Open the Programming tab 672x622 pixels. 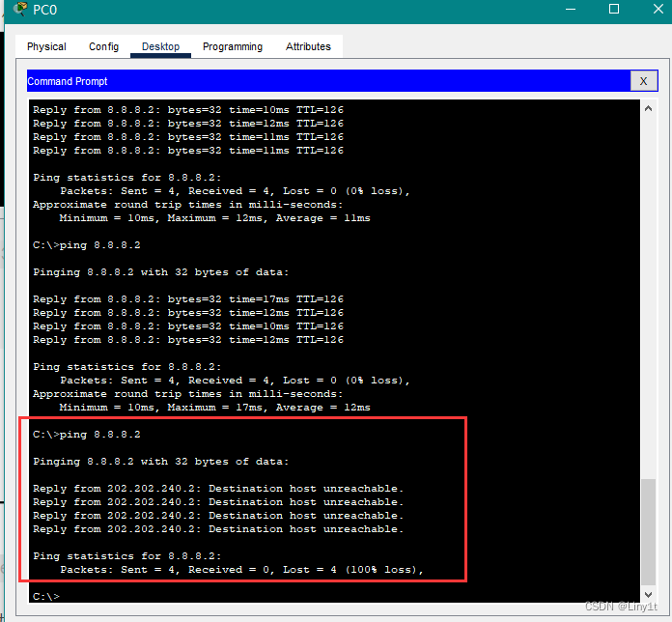[233, 46]
